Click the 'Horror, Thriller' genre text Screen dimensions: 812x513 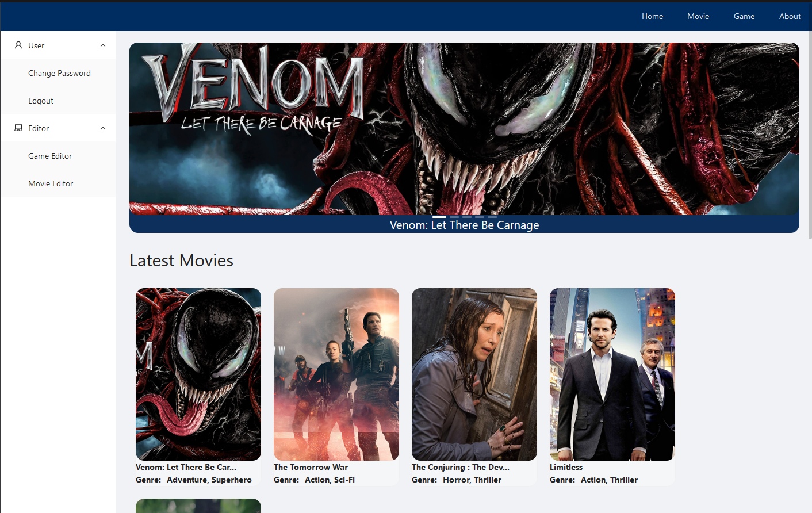[x=472, y=480]
